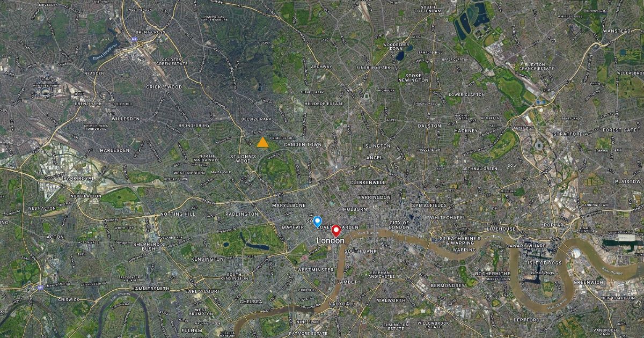
Task: Select the Cricklewood district label
Action: pyautogui.click(x=164, y=86)
